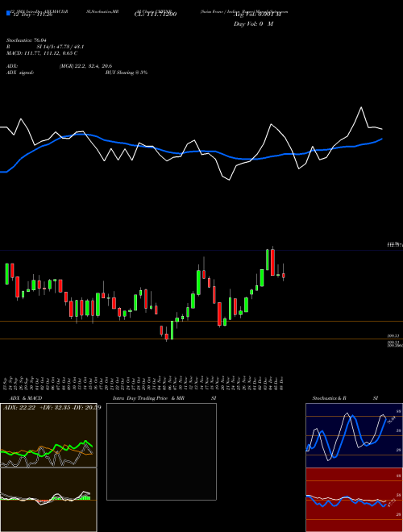Click the 'BUY Slowing @ 5%' signal text
The height and width of the screenshot is (532, 403).
click(x=127, y=73)
